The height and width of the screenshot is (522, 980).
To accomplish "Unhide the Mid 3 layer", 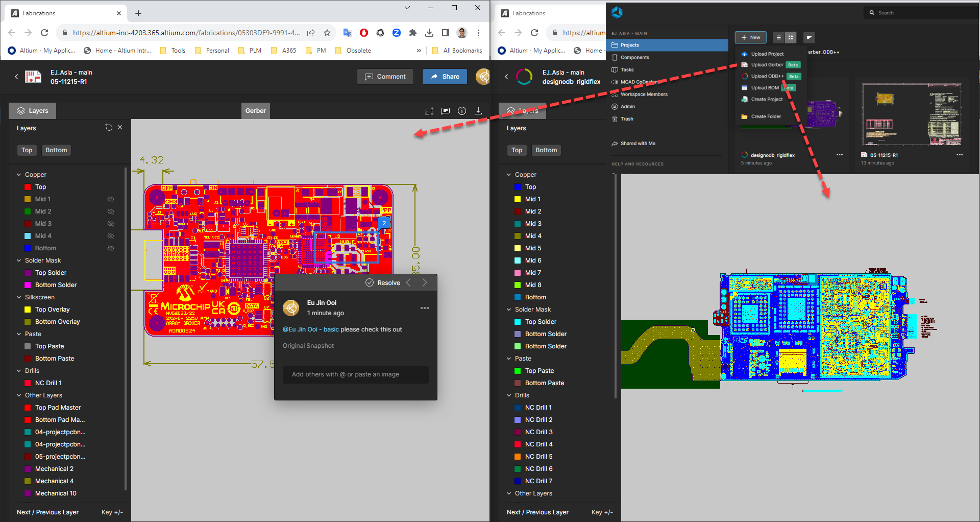I will 110,224.
